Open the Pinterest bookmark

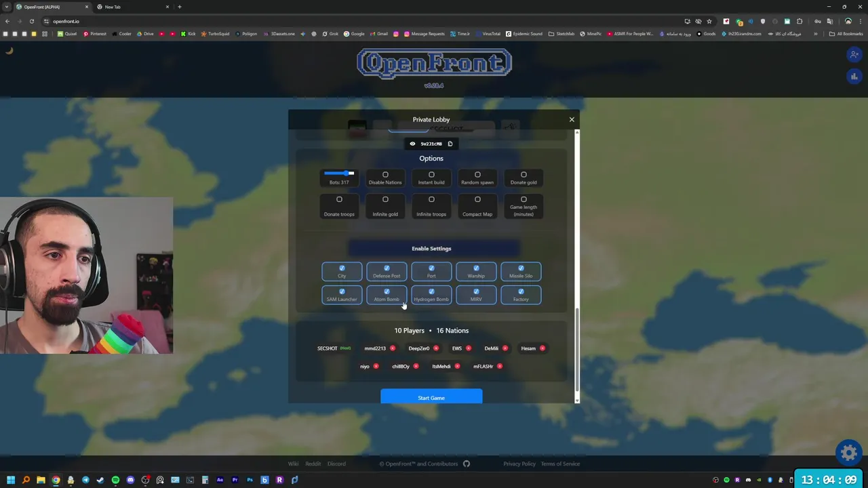coord(94,34)
